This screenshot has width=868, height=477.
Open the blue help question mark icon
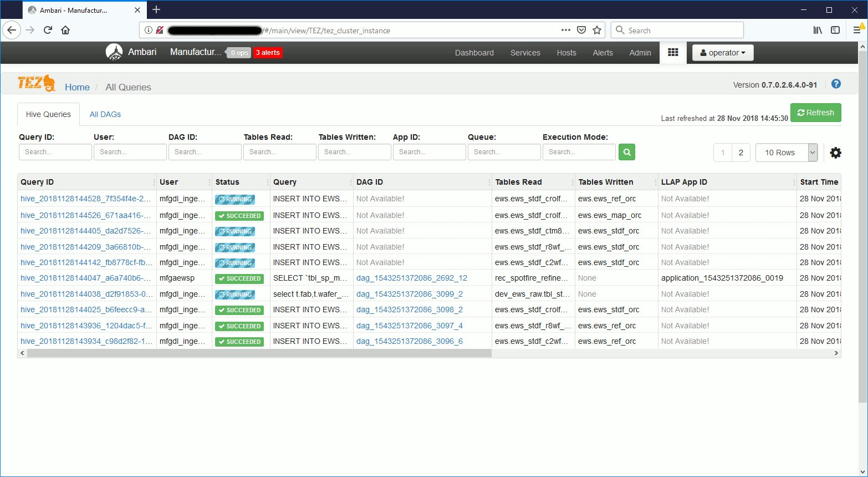tap(836, 84)
